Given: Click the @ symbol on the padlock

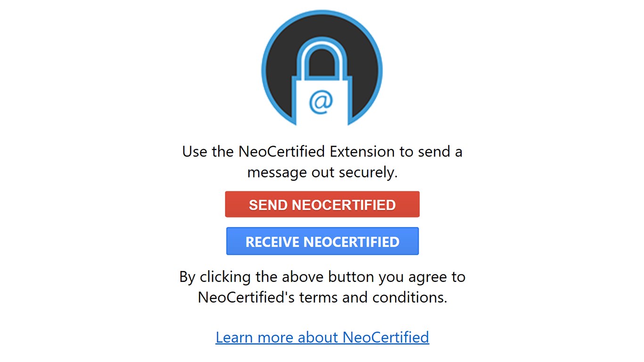Looking at the screenshot, I should click(321, 102).
